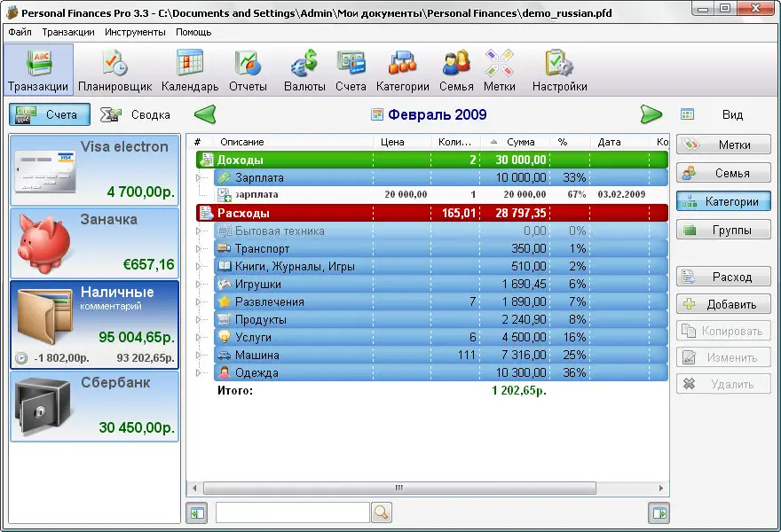The height and width of the screenshot is (532, 781).
Task: Click the Вид button label
Action: point(732,115)
